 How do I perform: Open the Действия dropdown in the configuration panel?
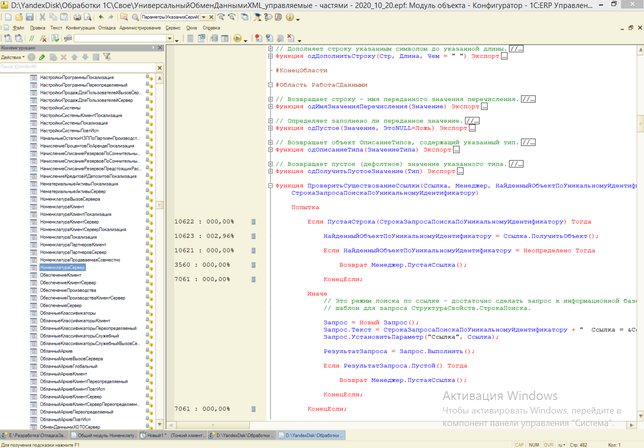pos(14,58)
